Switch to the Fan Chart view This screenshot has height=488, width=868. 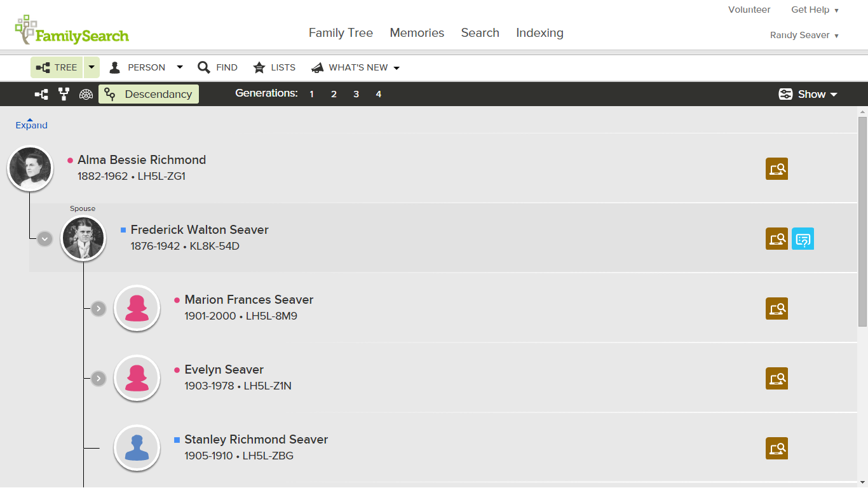pyautogui.click(x=86, y=93)
